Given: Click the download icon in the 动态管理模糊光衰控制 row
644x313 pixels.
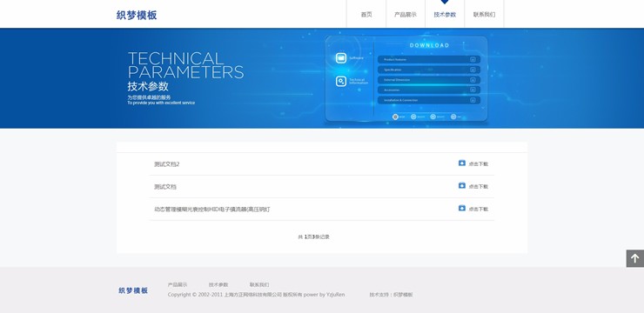Looking at the screenshot, I should (x=462, y=209).
